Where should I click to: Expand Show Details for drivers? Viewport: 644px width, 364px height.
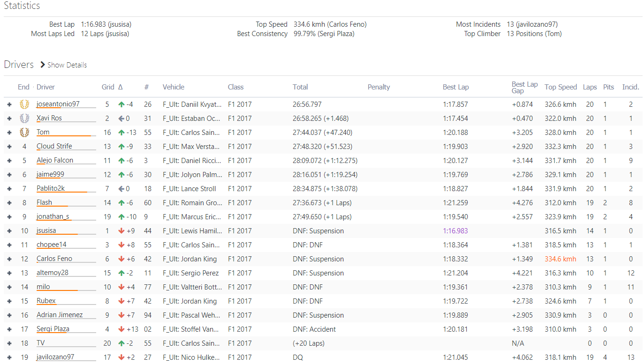click(63, 65)
